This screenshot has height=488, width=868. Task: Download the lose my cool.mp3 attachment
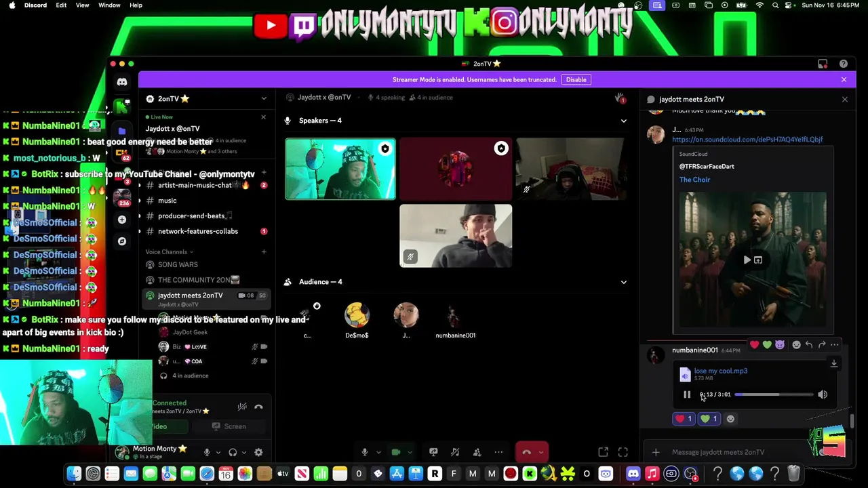click(x=834, y=363)
